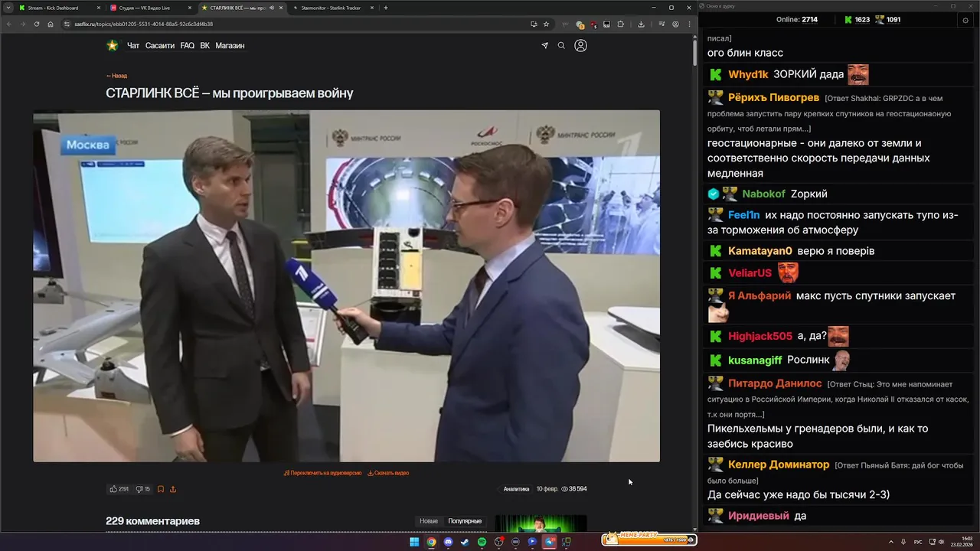Go back in the browser
The image size is (980, 551).
click(8, 24)
